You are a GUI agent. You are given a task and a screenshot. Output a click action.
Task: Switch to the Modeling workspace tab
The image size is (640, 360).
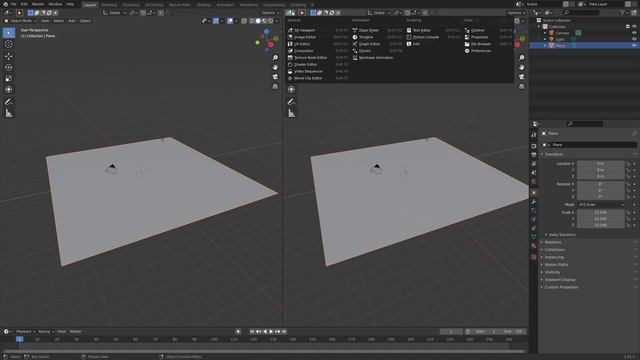109,5
